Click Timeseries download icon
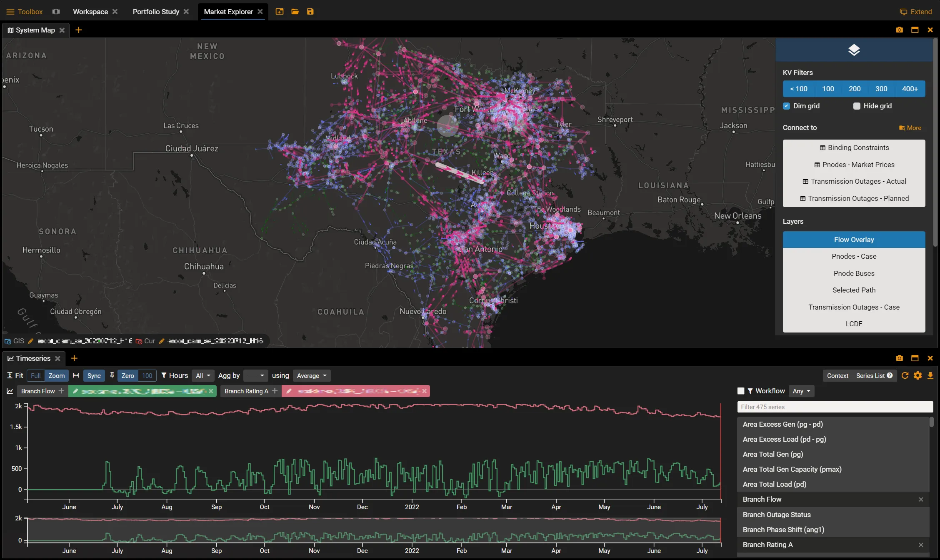Image resolution: width=940 pixels, height=560 pixels. (x=930, y=375)
